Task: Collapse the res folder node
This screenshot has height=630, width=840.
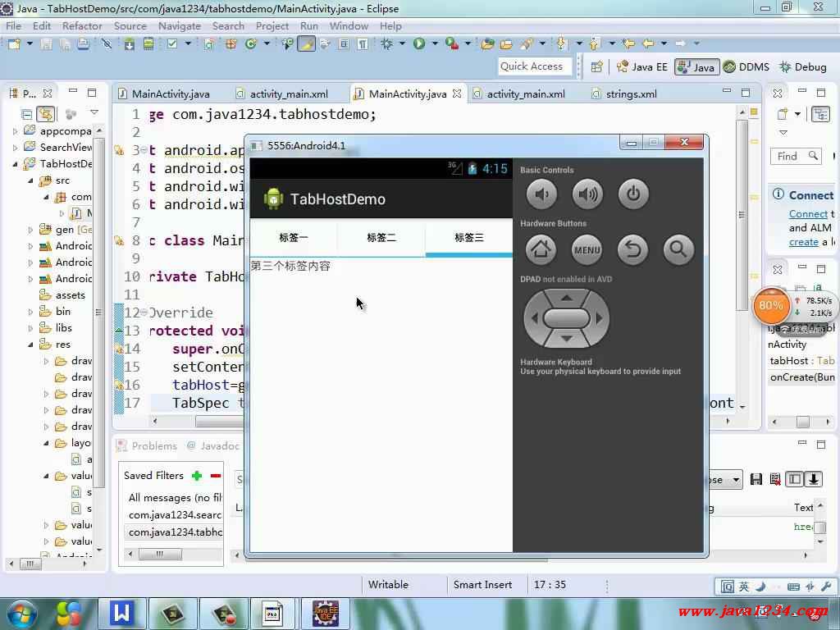Action: 30,345
